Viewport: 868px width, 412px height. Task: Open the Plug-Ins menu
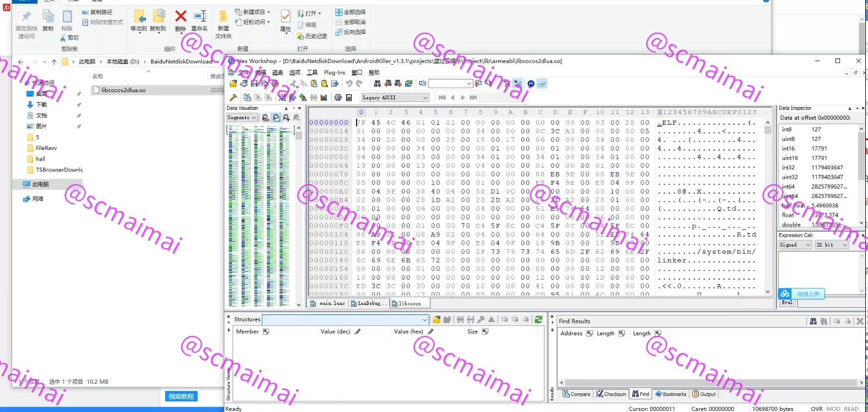tap(335, 72)
